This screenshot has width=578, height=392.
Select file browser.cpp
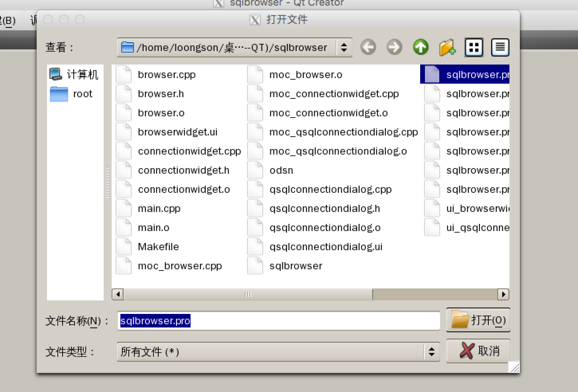tap(167, 74)
